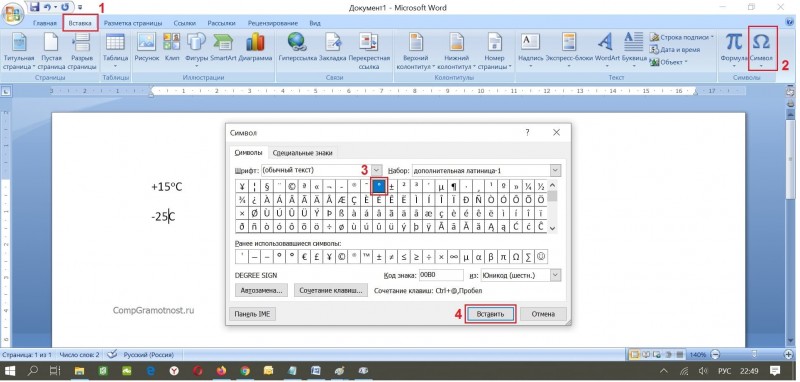Click the tab stop selector
800x382 pixels.
point(6,92)
